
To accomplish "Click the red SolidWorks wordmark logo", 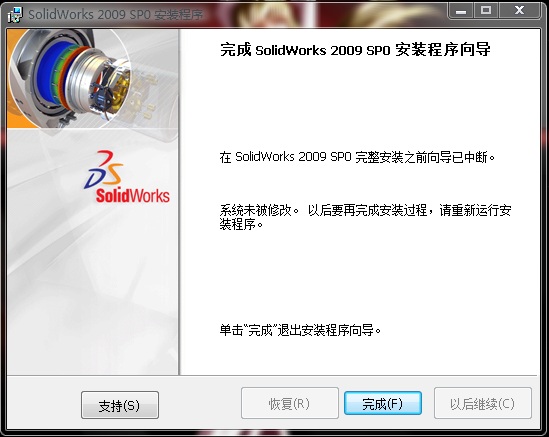I will point(133,196).
